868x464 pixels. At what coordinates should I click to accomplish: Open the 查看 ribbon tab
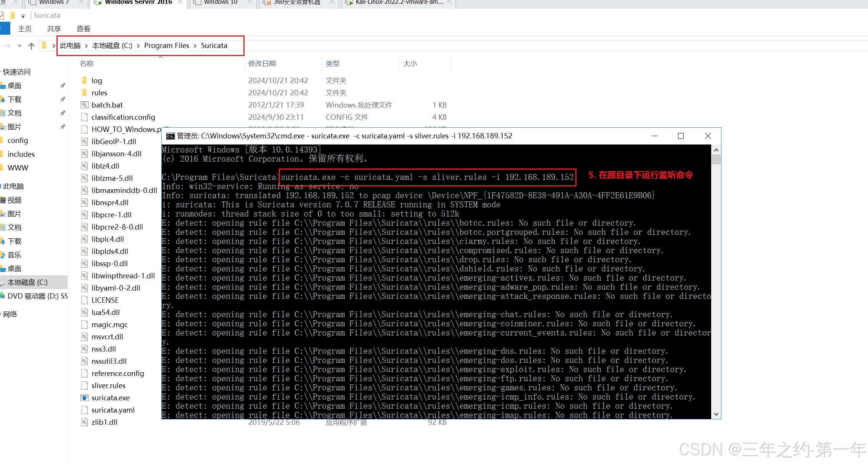(x=83, y=29)
